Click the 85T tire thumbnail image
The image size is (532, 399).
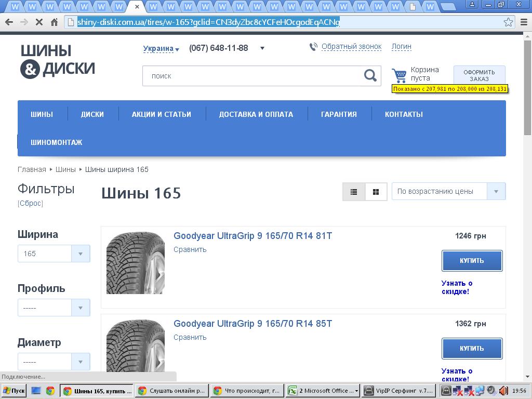click(x=136, y=346)
